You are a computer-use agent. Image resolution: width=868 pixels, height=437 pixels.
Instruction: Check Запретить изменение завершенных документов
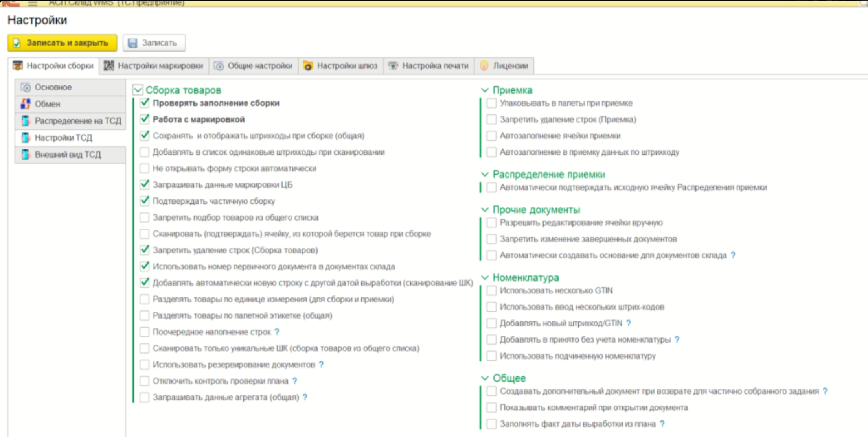click(x=491, y=239)
